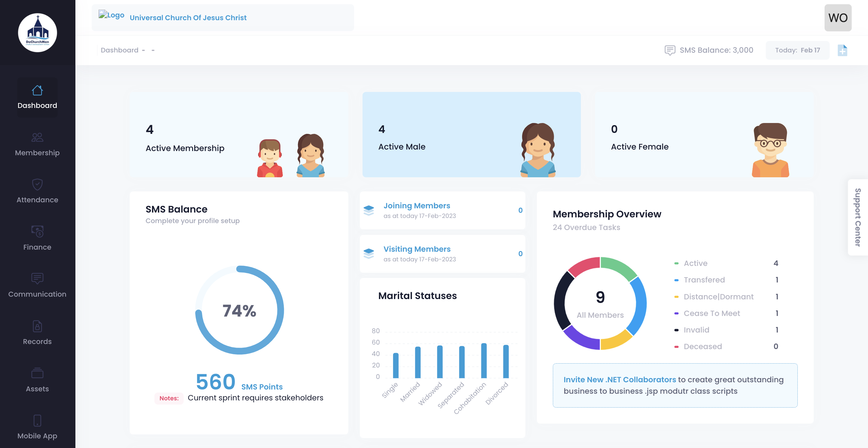Screen dimensions: 868x448
Task: Select the Attendance shield icon
Action: coord(37,185)
